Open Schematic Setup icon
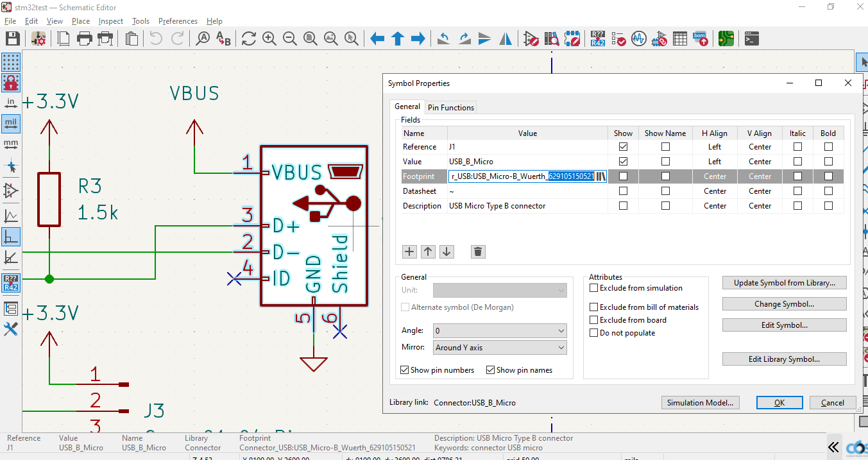This screenshot has width=868, height=460. click(38, 38)
